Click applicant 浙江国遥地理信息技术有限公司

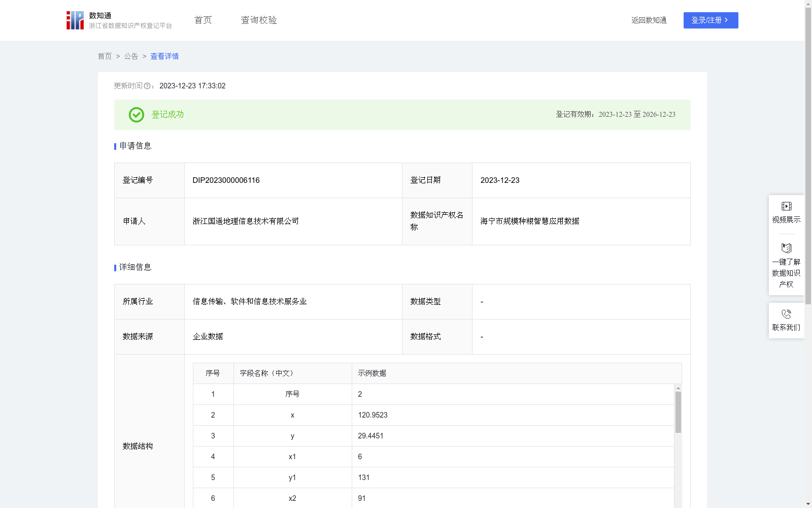point(246,221)
